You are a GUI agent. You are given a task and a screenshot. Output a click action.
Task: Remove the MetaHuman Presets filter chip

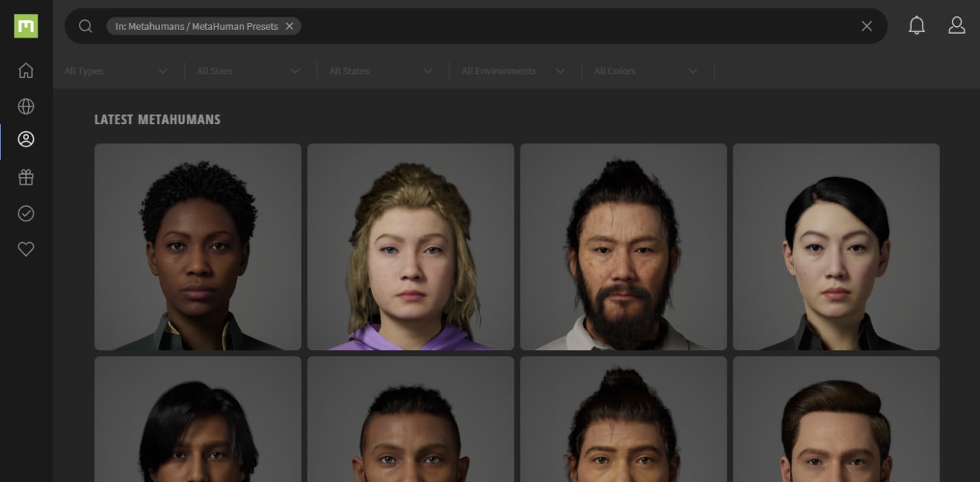tap(289, 26)
